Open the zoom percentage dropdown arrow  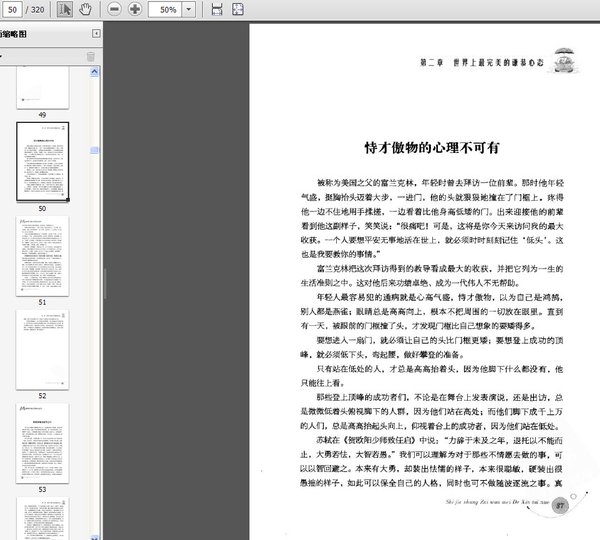tap(189, 9)
